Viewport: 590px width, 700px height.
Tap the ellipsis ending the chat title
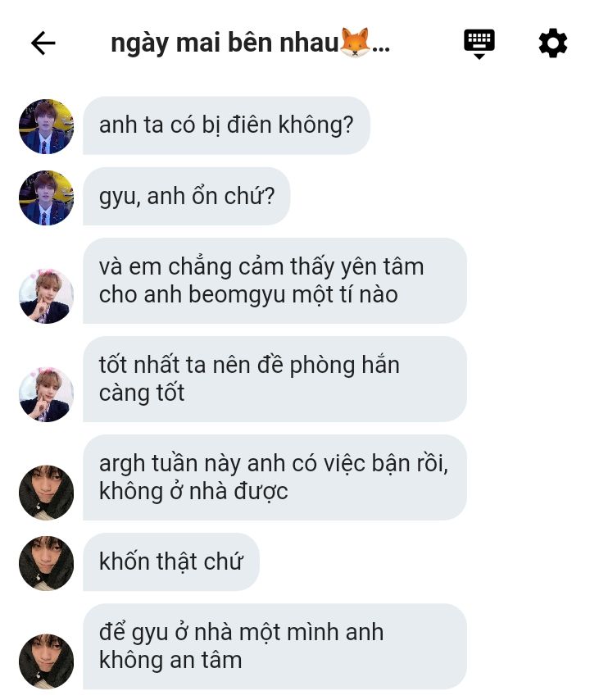381,48
